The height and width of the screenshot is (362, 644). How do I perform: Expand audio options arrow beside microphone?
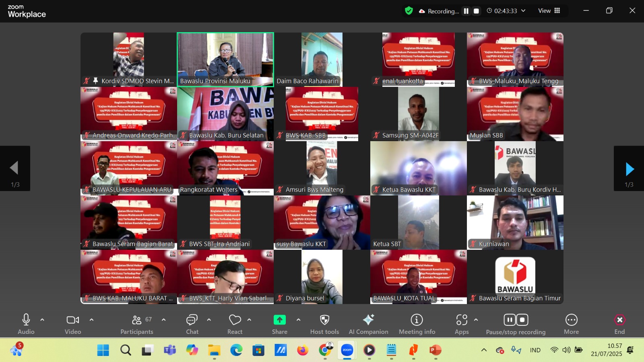click(x=42, y=320)
